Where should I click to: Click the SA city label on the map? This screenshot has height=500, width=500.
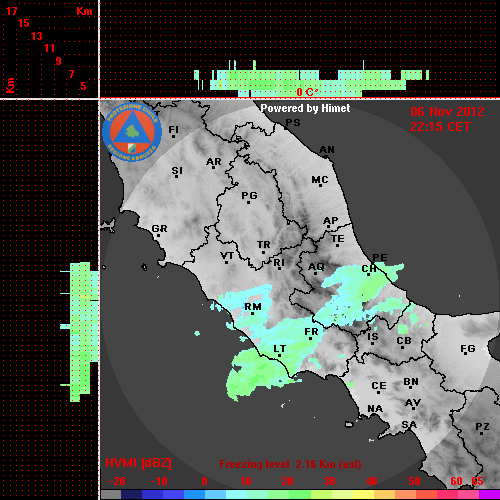[409, 425]
